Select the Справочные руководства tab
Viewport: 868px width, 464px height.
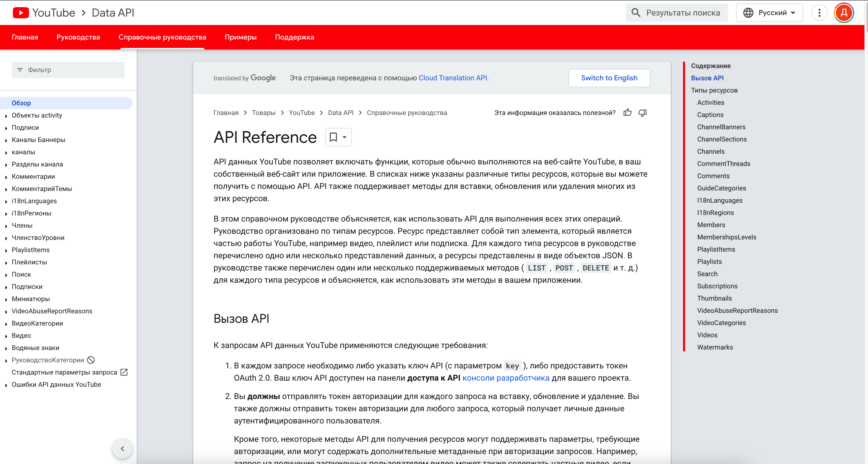pos(163,37)
